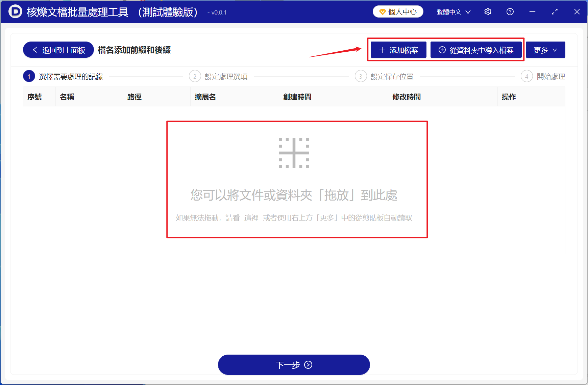The height and width of the screenshot is (385, 588).
Task: Open the settings gear icon
Action: [x=488, y=12]
